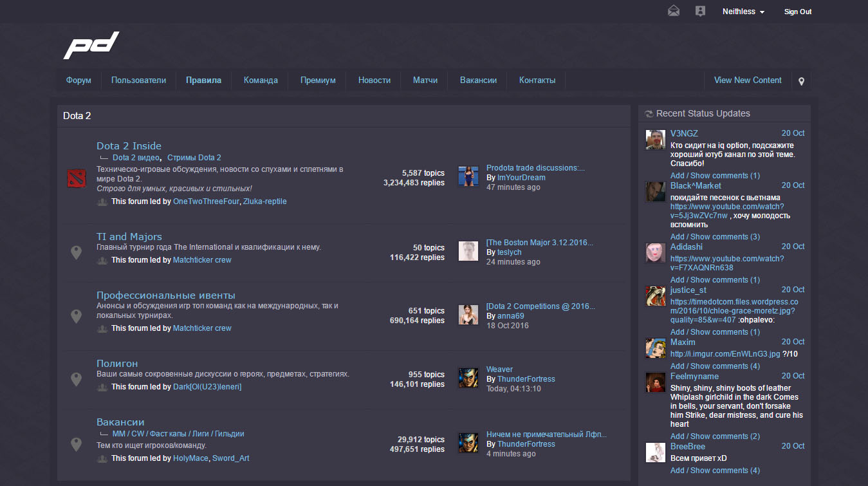868x486 pixels.
Task: Click the Dota 2 Inside forum icon
Action: [x=76, y=178]
